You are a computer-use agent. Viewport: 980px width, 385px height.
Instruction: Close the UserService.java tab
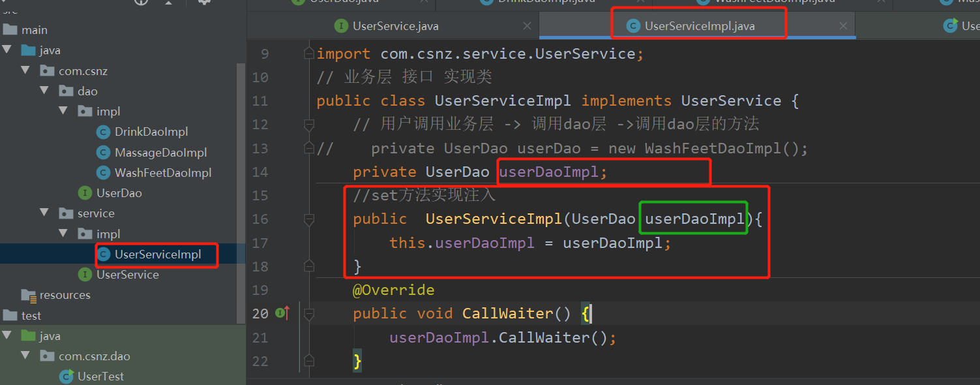tap(527, 26)
